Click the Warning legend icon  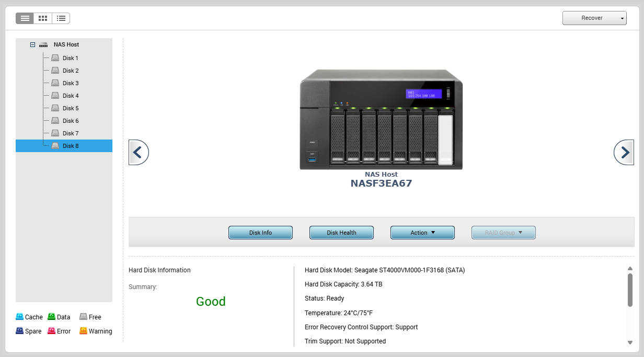click(x=84, y=331)
